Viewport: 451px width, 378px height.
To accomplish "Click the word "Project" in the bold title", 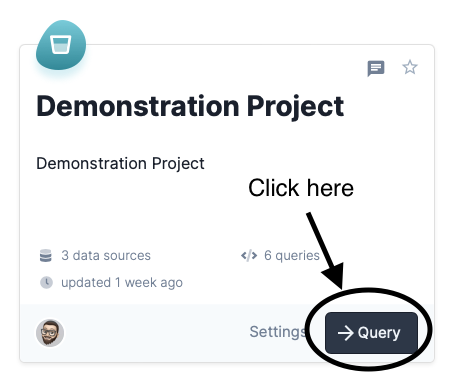I will tap(295, 107).
